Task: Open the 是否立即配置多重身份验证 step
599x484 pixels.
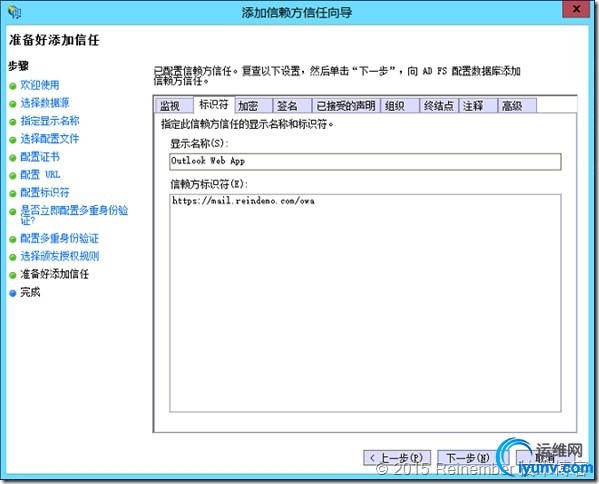Action: tap(74, 215)
